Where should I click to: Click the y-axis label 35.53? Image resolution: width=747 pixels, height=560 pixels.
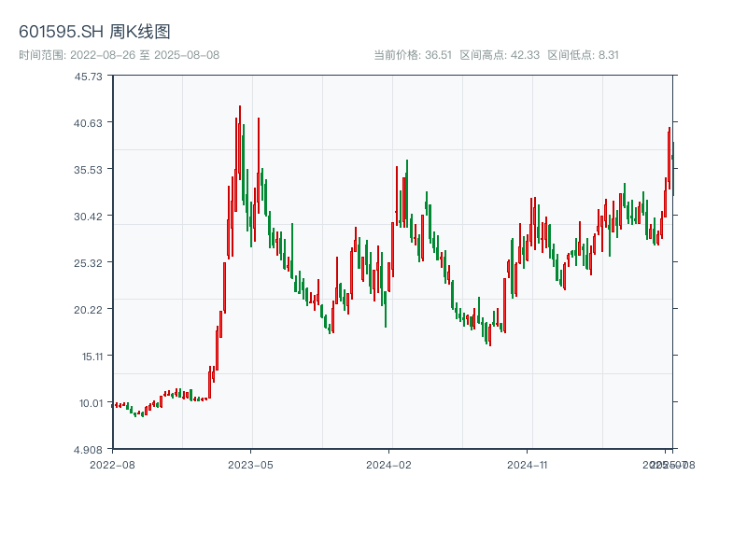(88, 170)
